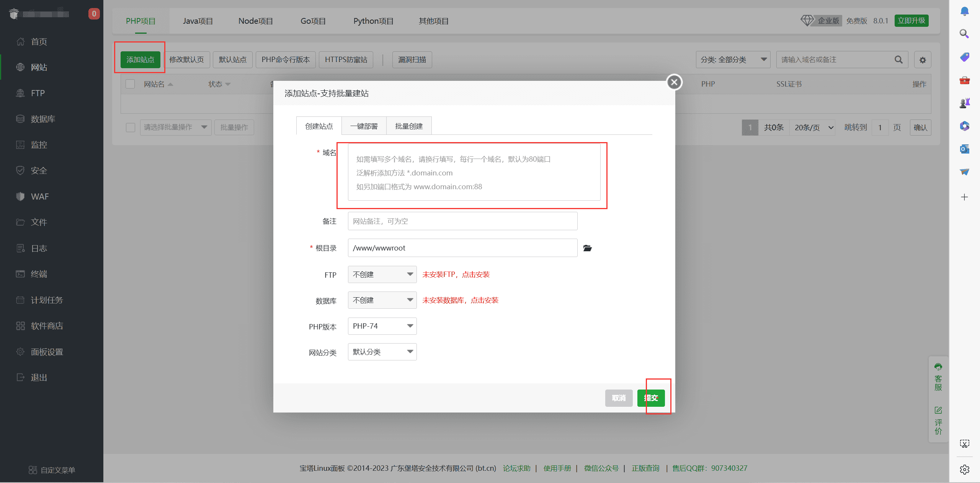
Task: Expand the PHP版本 PHP-74 dropdown
Action: tap(382, 326)
